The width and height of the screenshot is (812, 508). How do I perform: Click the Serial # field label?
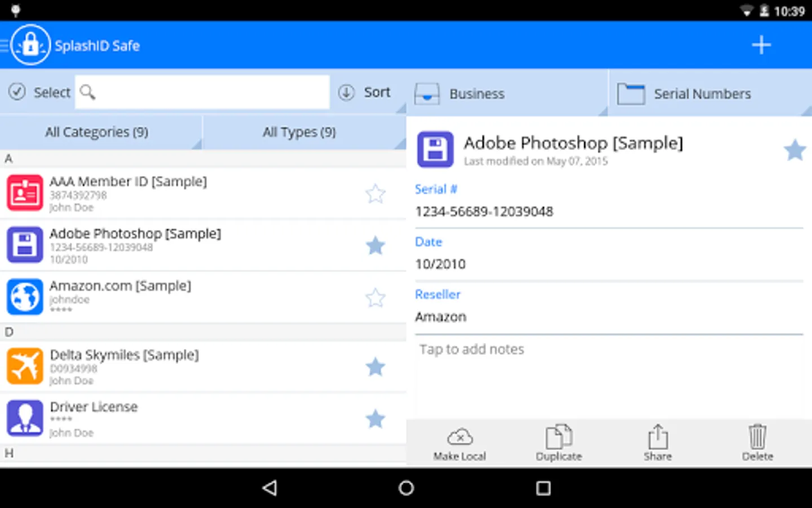[436, 189]
